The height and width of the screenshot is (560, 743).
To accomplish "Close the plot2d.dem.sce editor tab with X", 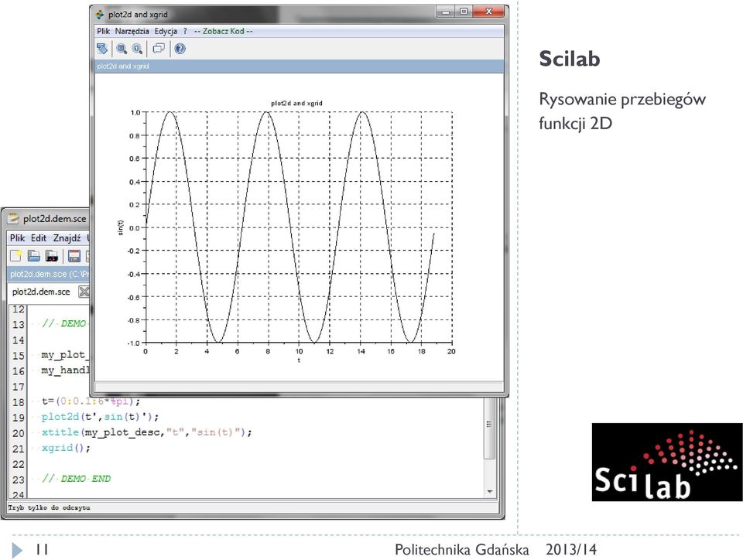I will (84, 292).
